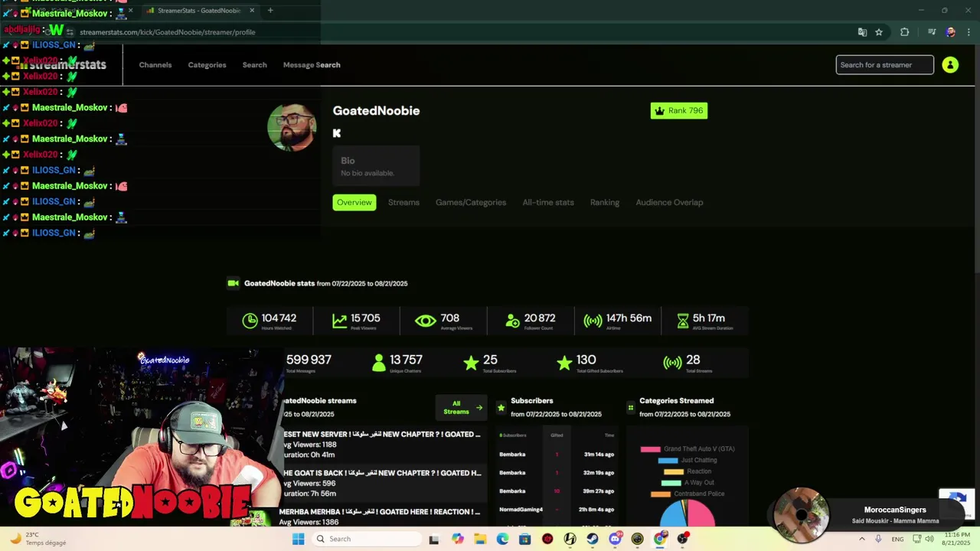The image size is (980, 551).
Task: Open the Windows Start menu
Action: (x=298, y=539)
